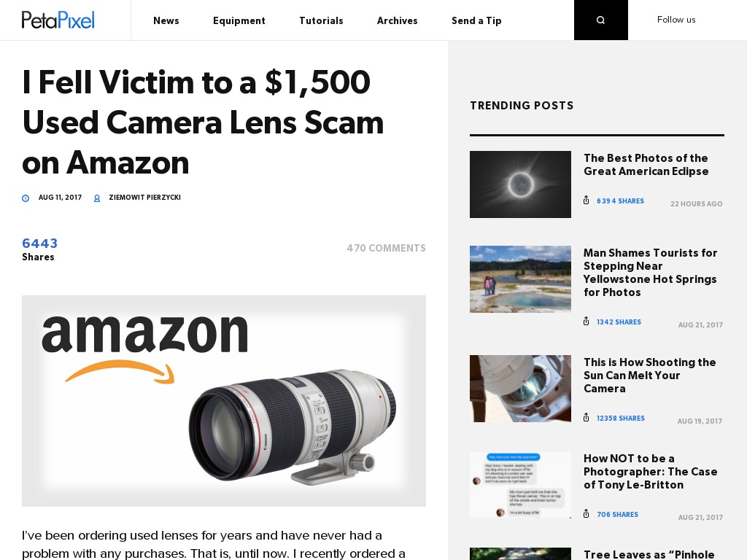Open the Yellowstone hot springs thumbnail
This screenshot has height=560, width=747.
pos(520,279)
